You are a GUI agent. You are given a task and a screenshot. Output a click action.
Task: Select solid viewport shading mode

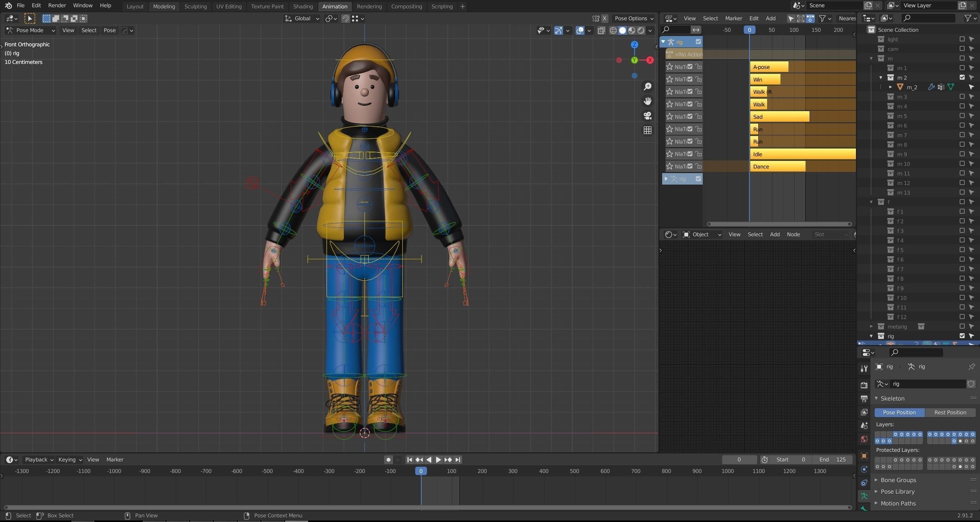tap(622, 30)
